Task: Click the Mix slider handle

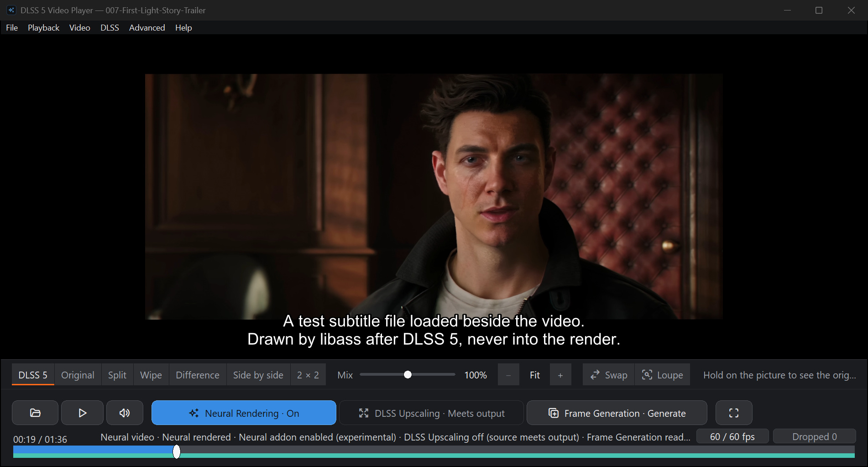Action: click(408, 375)
